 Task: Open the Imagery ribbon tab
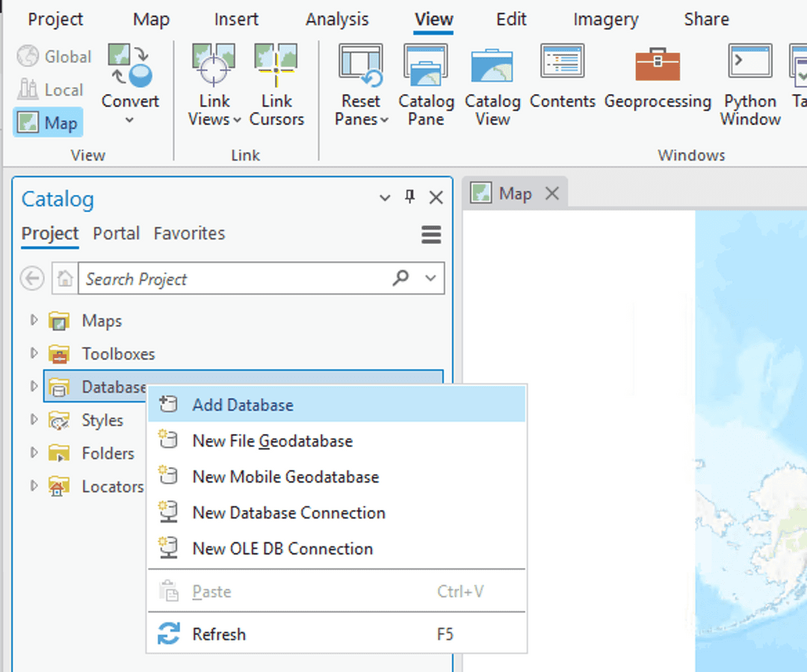point(605,19)
